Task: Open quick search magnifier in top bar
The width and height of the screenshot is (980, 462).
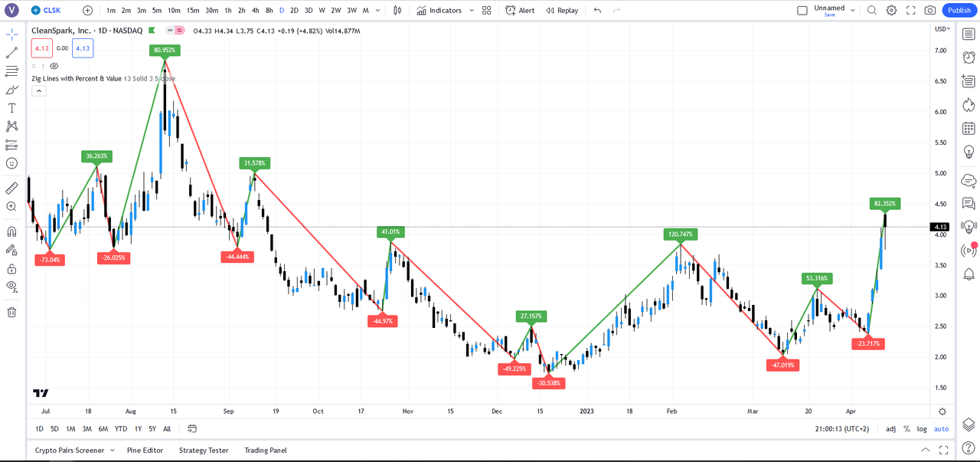Action: 872,10
